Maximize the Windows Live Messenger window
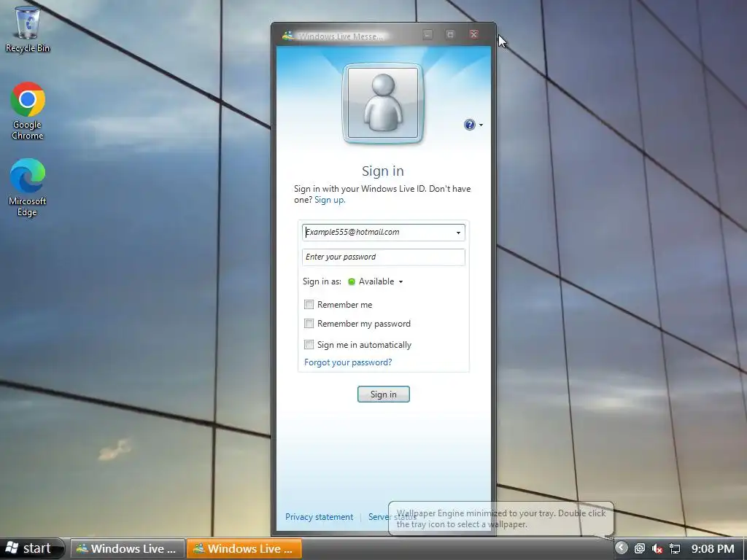747x560 pixels. [450, 35]
